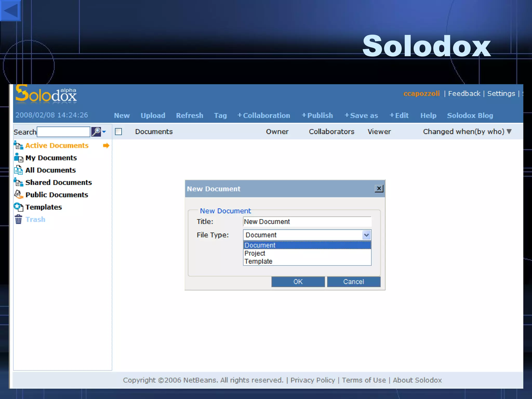Close the New Document dialog
532x399 pixels.
pos(379,188)
